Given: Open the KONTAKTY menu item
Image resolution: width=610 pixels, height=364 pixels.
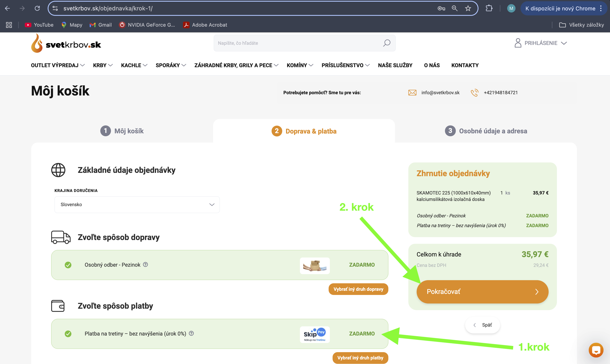Looking at the screenshot, I should pyautogui.click(x=465, y=65).
